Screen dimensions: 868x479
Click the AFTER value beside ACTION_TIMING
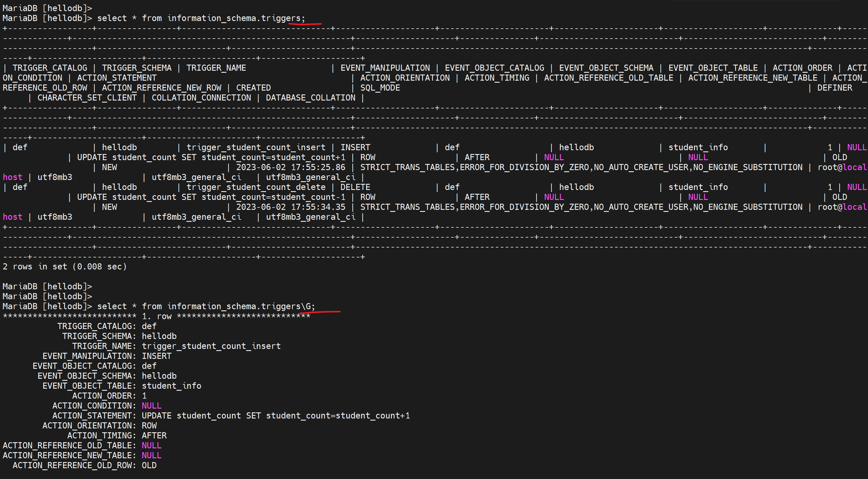click(154, 435)
